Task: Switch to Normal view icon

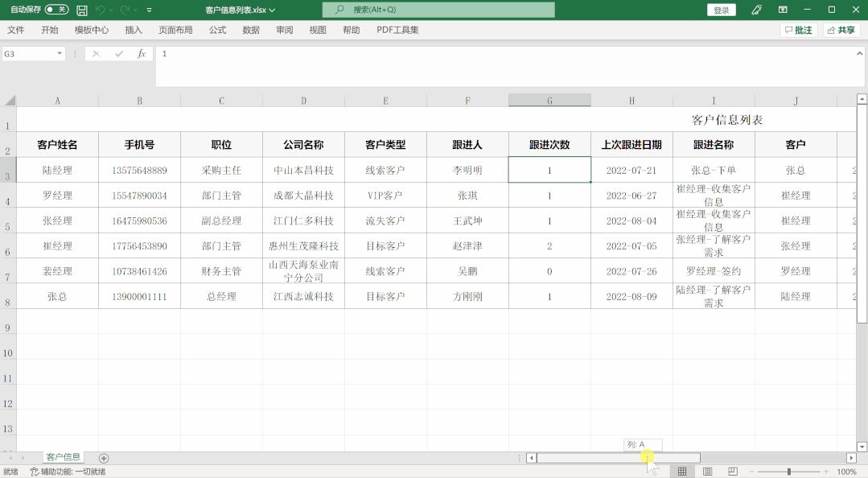Action: (682, 472)
